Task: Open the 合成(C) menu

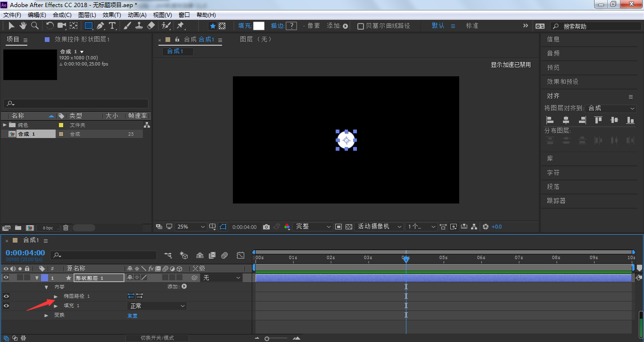Action: point(62,15)
